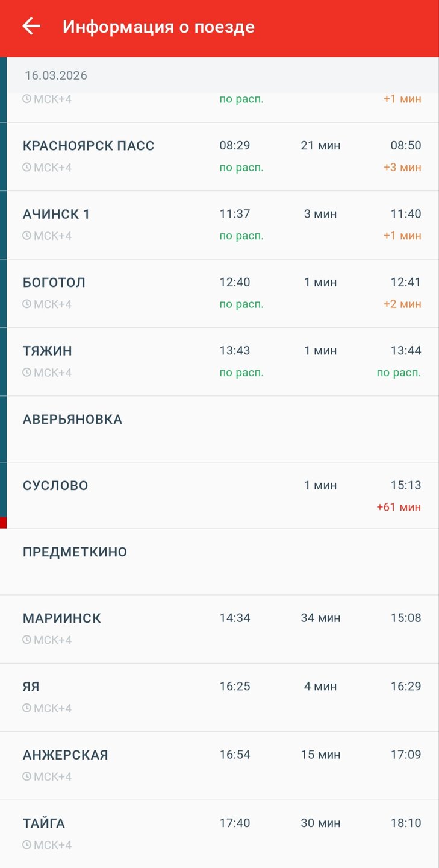Tap the date 16.03.2026 header
Screen dimensions: 439x868
(x=56, y=75)
